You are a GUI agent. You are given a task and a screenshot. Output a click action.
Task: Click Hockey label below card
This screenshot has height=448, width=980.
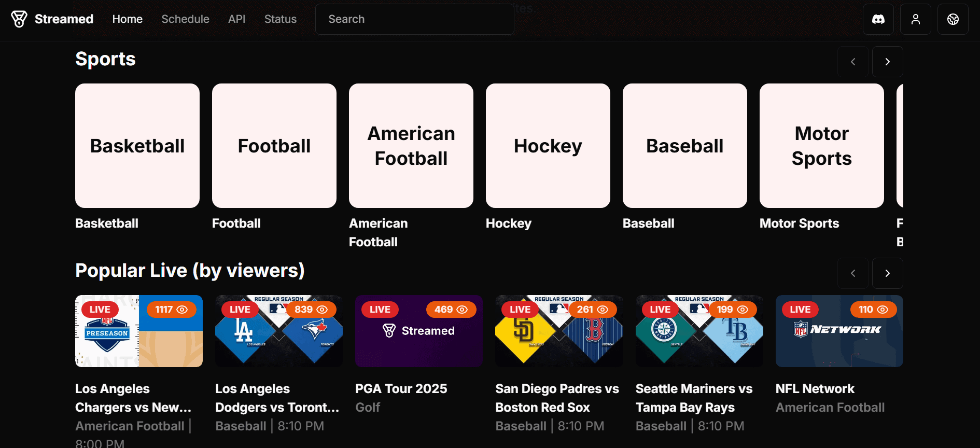(x=509, y=223)
